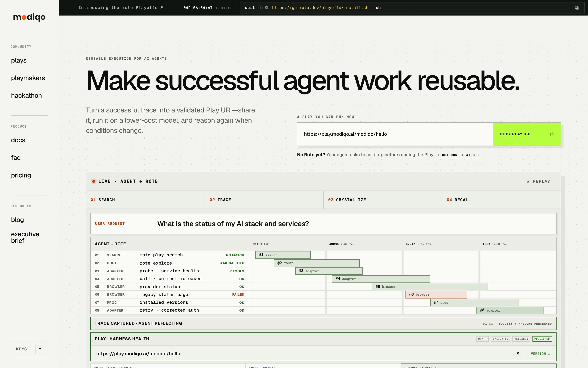Open the blog link

[x=18, y=220]
